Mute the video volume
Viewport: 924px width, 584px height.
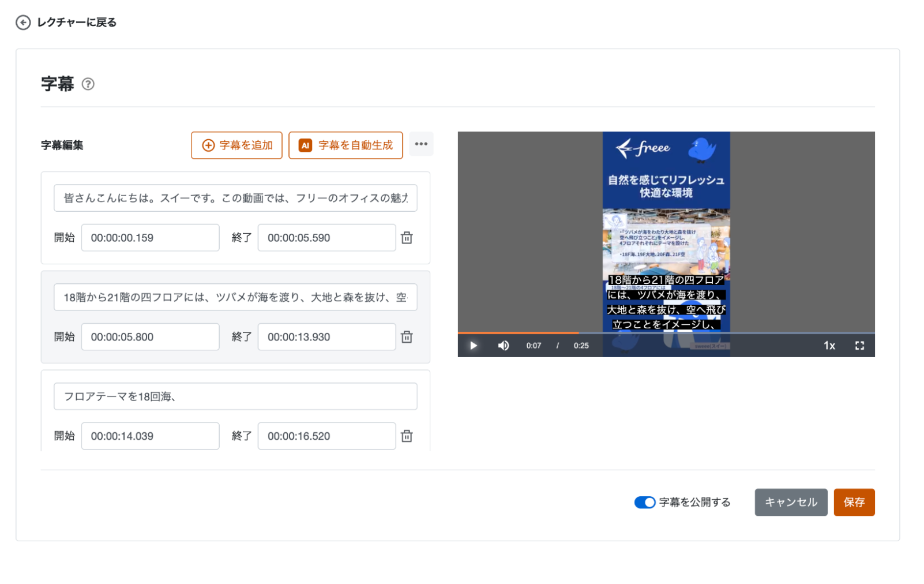click(504, 346)
